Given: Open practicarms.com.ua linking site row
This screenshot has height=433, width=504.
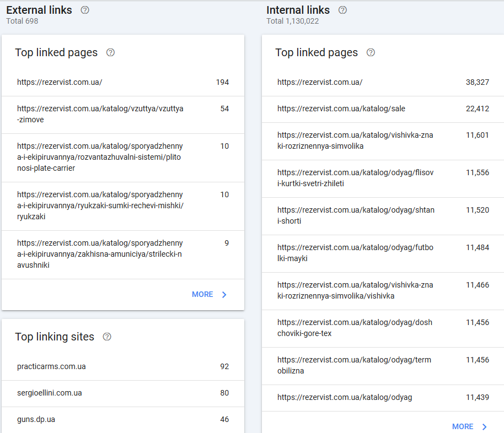Looking at the screenshot, I should (x=122, y=367).
